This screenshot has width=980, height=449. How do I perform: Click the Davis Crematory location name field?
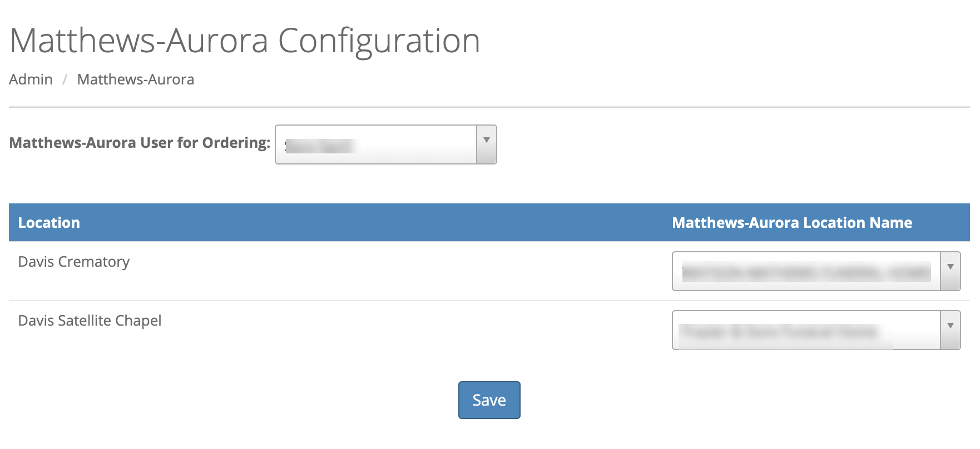[805, 271]
